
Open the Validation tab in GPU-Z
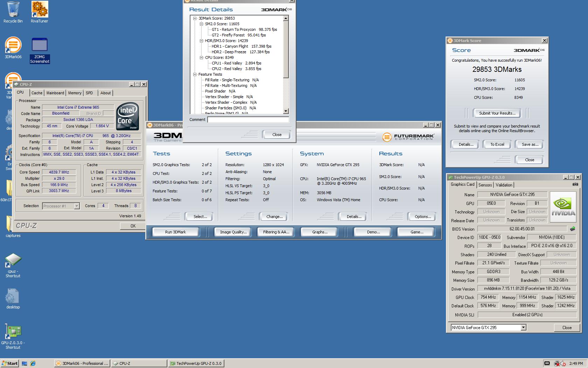(x=504, y=185)
